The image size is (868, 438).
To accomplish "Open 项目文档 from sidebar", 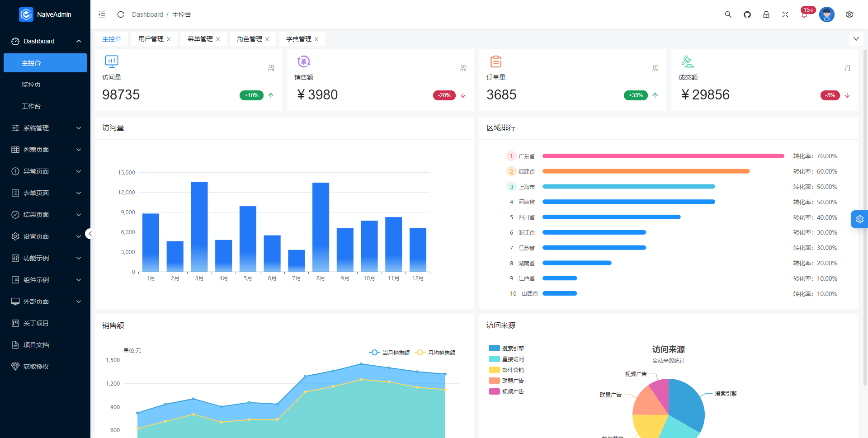I will click(x=36, y=345).
